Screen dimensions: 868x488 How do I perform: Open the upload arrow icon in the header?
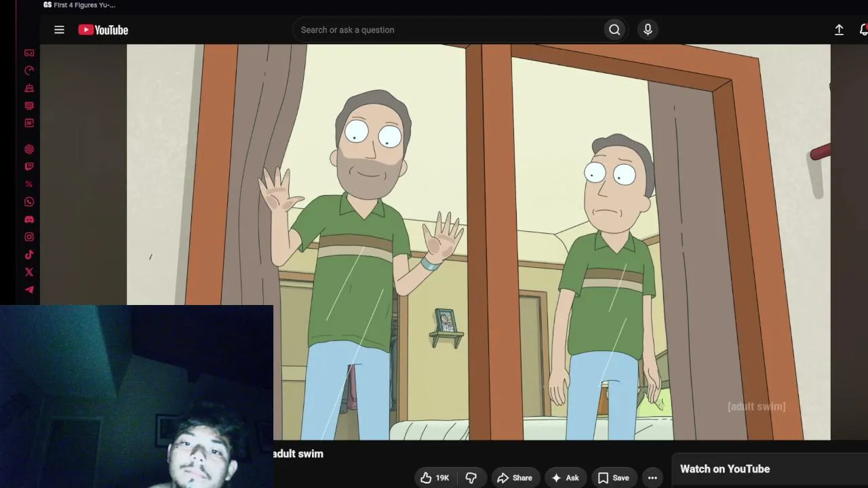(x=839, y=30)
